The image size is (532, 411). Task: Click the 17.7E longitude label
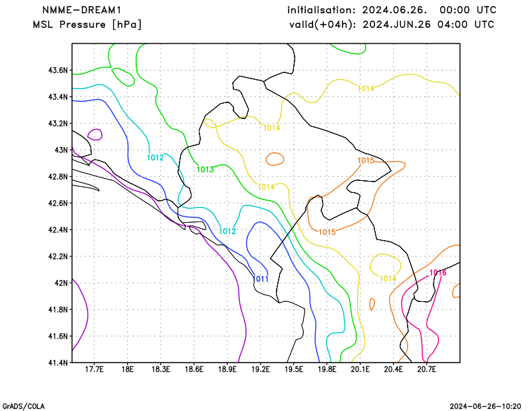coord(94,369)
